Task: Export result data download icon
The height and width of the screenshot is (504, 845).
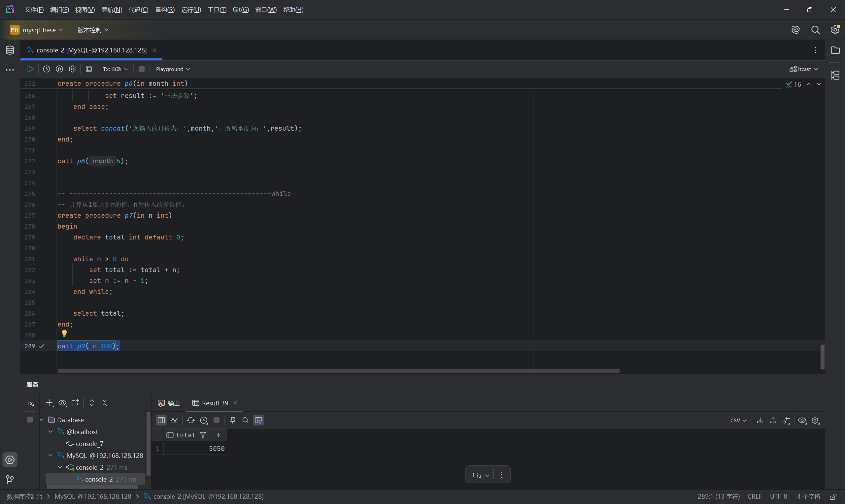Action: point(760,420)
